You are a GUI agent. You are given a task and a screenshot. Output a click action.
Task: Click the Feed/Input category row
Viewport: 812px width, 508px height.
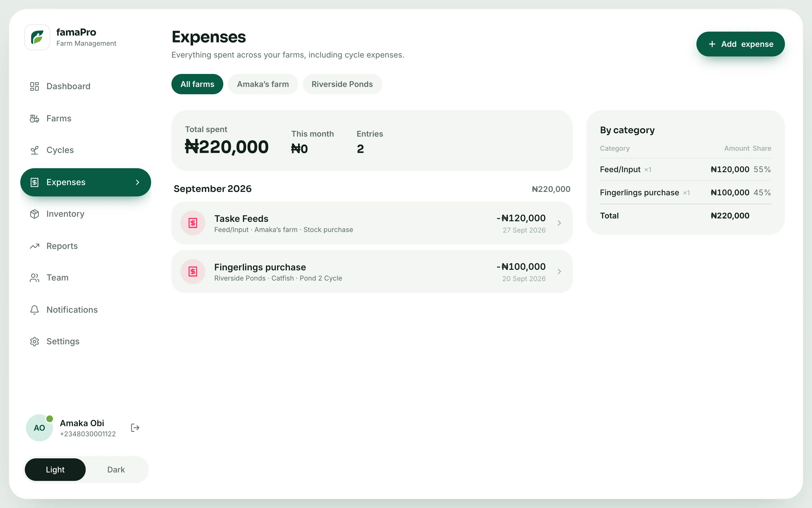tap(685, 169)
